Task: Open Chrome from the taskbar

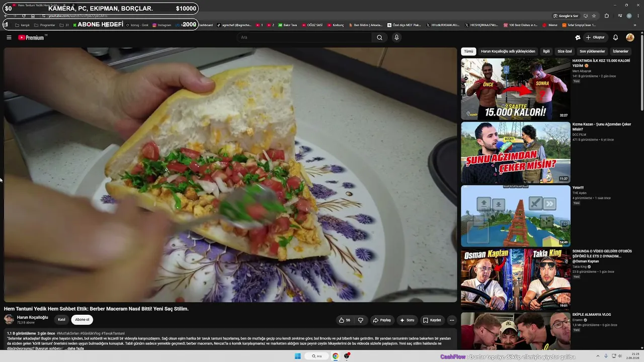Action: (335, 356)
